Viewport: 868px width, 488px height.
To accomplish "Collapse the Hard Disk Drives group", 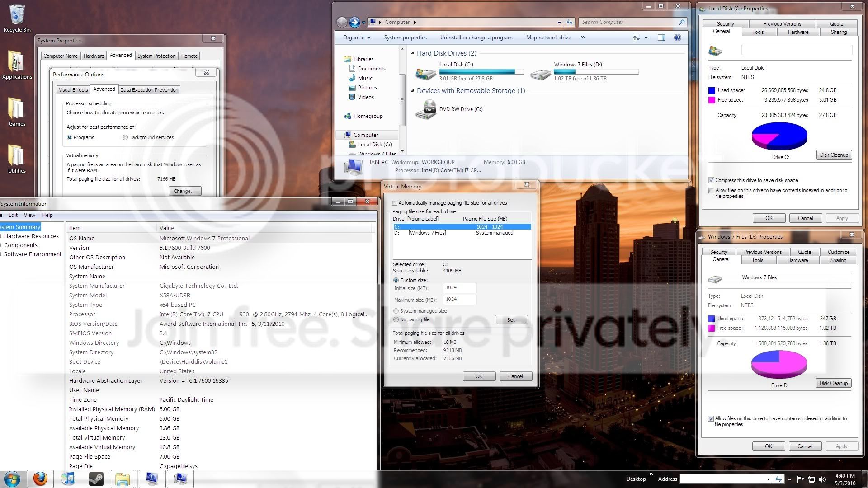I will click(412, 53).
